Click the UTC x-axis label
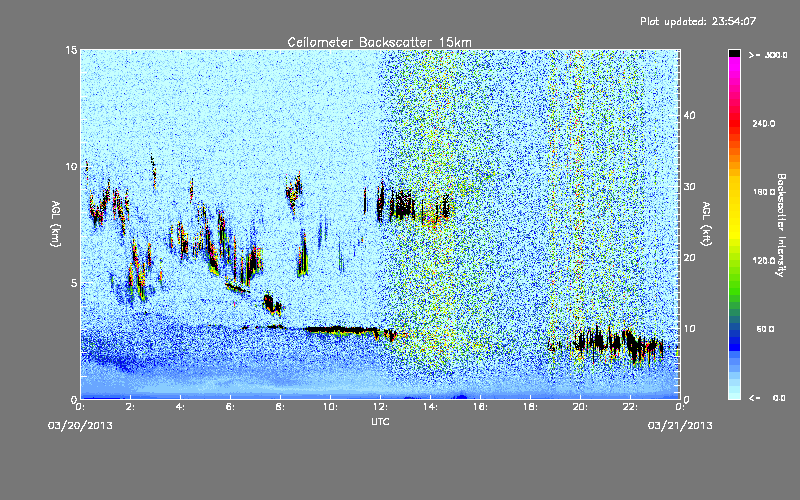The width and height of the screenshot is (800, 500). (380, 421)
